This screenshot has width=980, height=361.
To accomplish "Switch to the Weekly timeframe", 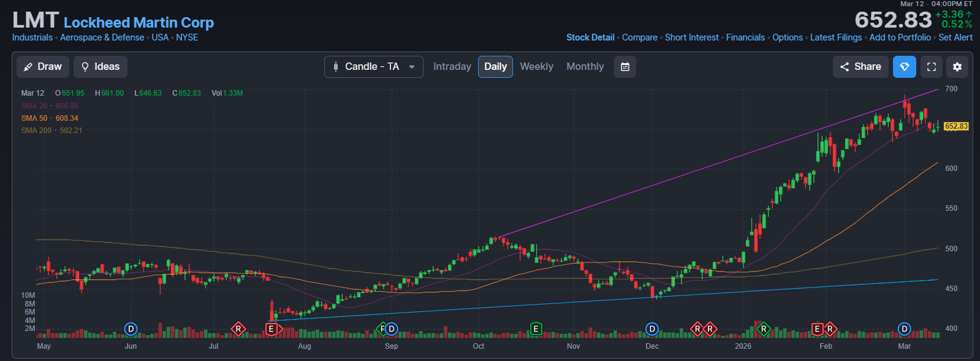I will tap(536, 67).
